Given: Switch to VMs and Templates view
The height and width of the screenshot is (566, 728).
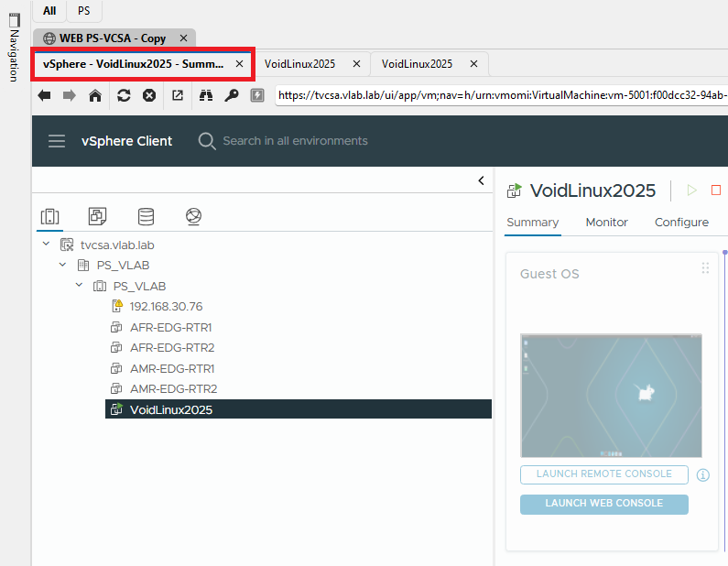Looking at the screenshot, I should click(97, 216).
